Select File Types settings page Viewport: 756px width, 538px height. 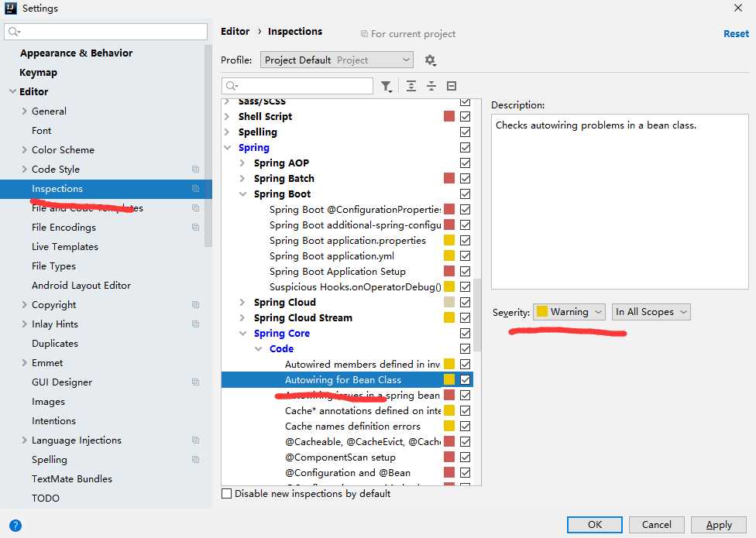[53, 266]
